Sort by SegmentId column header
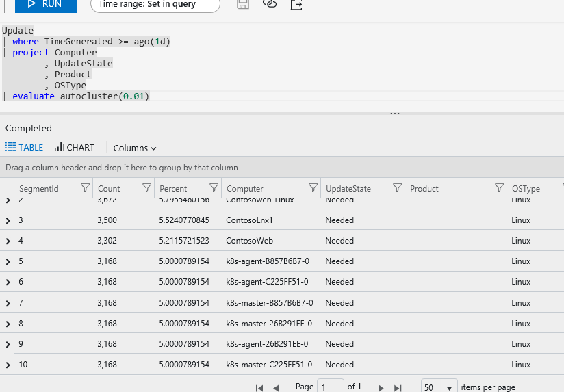 (x=39, y=188)
